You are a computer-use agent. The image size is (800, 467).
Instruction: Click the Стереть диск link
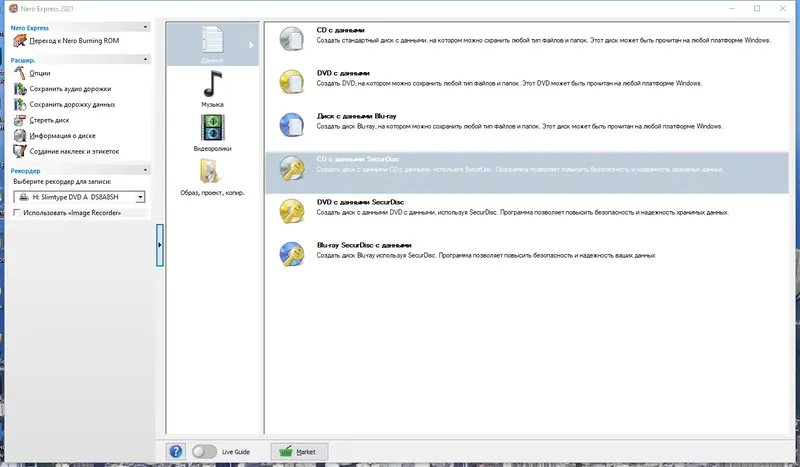click(49, 120)
